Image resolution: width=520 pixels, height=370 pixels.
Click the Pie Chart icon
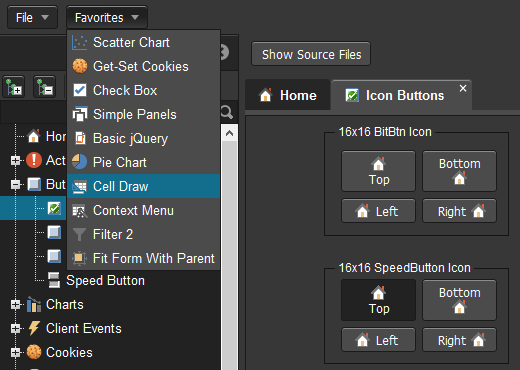pos(80,162)
